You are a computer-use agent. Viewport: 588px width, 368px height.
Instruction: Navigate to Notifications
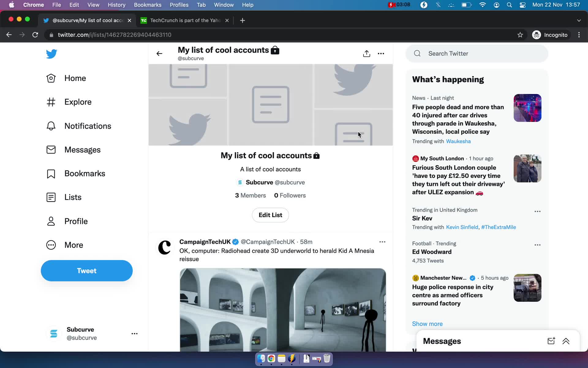click(88, 126)
